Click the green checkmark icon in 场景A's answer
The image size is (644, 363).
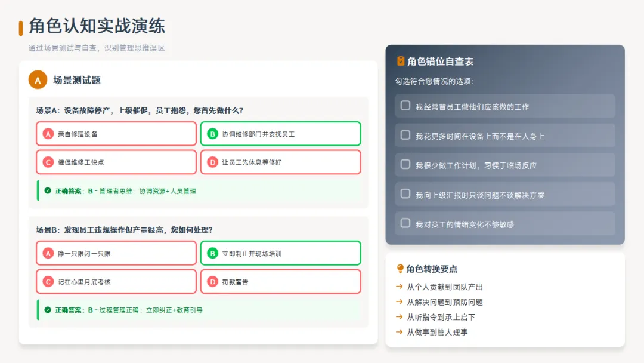point(48,191)
